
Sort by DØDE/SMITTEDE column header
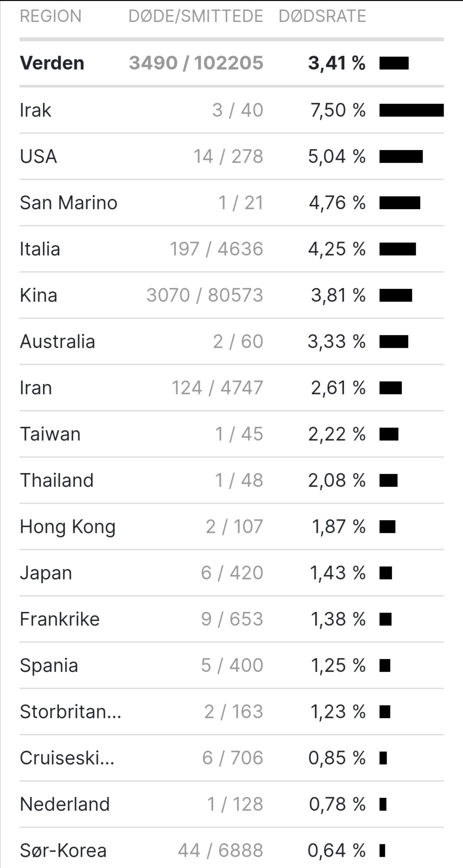pos(196,16)
